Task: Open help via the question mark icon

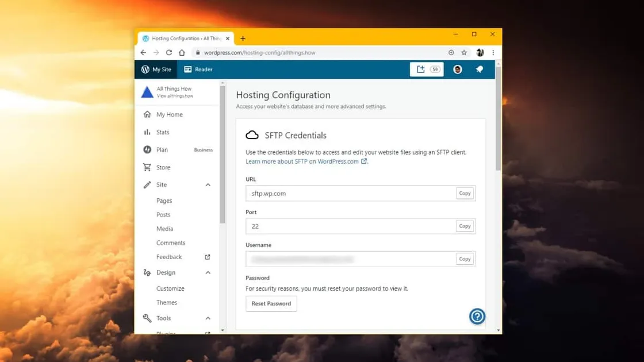Action: (477, 316)
